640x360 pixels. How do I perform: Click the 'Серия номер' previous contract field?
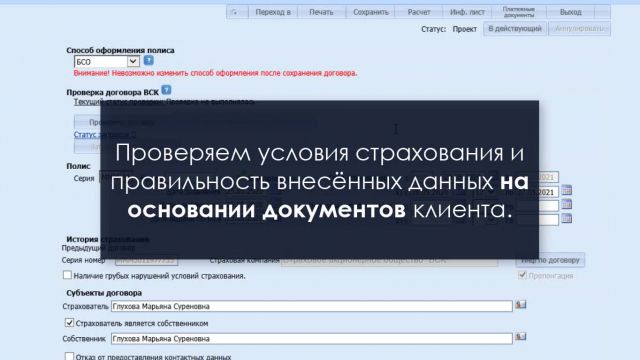coord(147,260)
